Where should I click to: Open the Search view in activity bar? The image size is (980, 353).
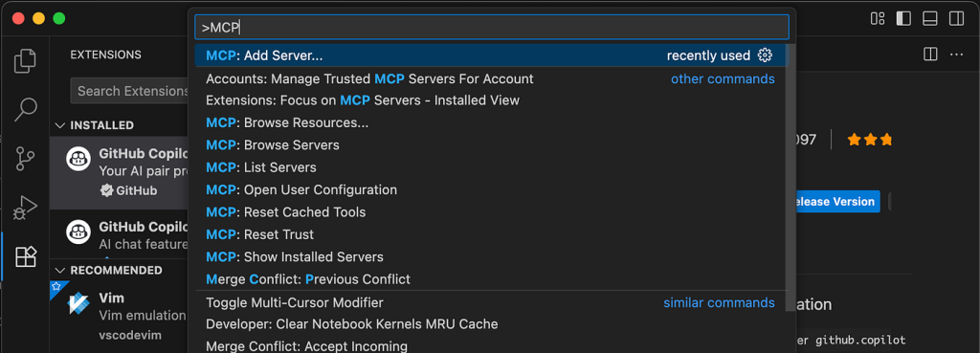point(25,109)
